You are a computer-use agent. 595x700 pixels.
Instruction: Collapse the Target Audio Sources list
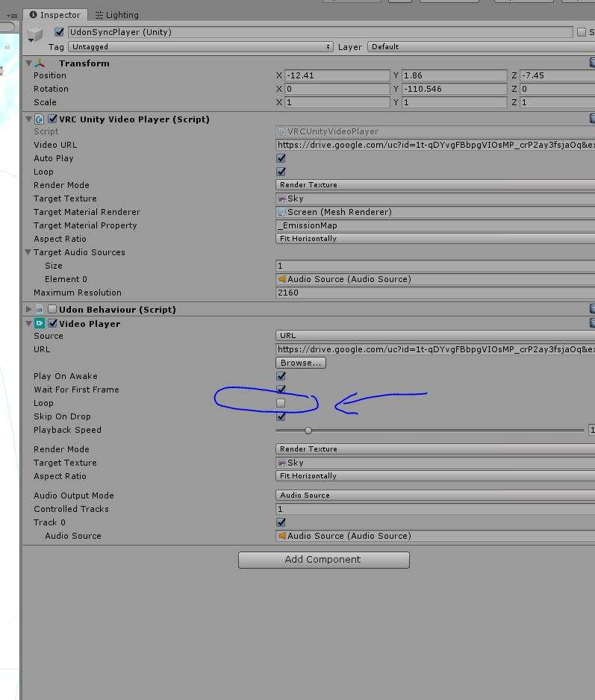pyautogui.click(x=28, y=252)
